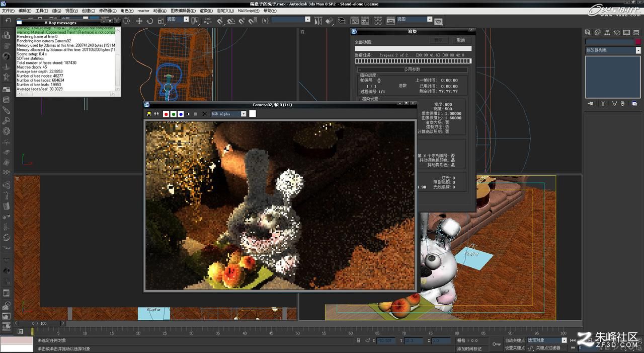
Task: Open the reactor menu
Action: point(143,11)
